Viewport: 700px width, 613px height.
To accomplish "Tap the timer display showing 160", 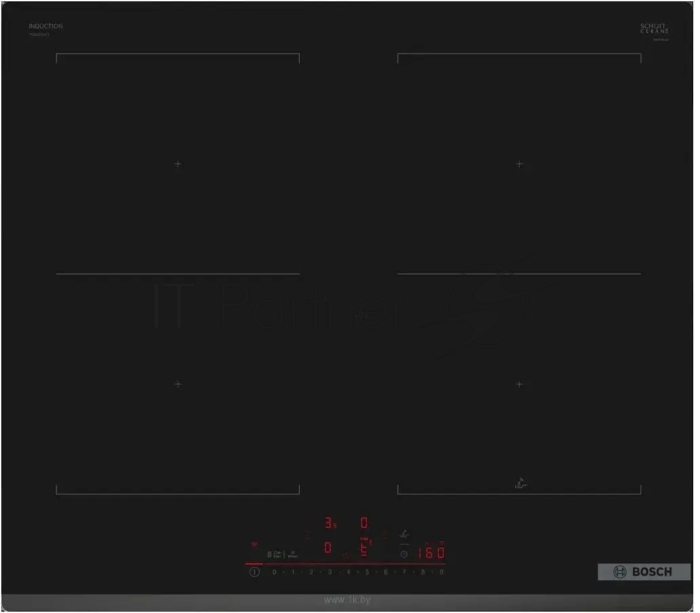I will pos(430,552).
